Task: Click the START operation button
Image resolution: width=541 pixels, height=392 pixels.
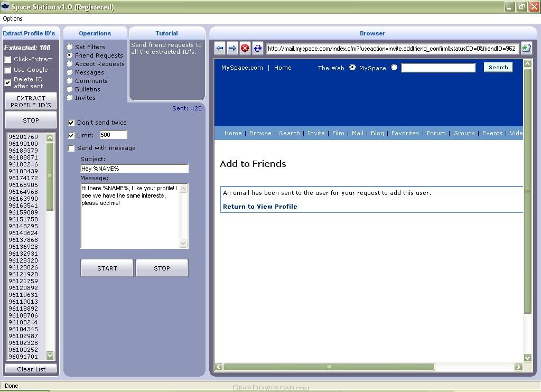Action: (107, 268)
